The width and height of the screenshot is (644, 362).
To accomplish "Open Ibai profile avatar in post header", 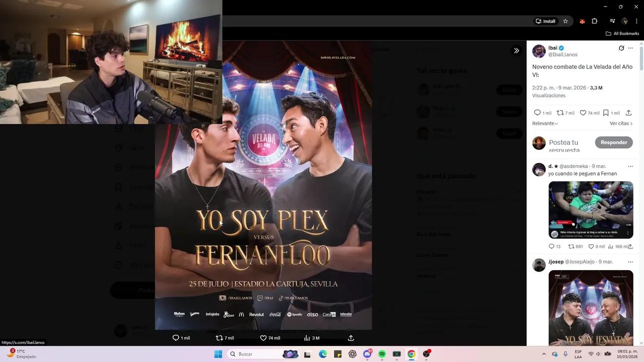I will 539,51.
